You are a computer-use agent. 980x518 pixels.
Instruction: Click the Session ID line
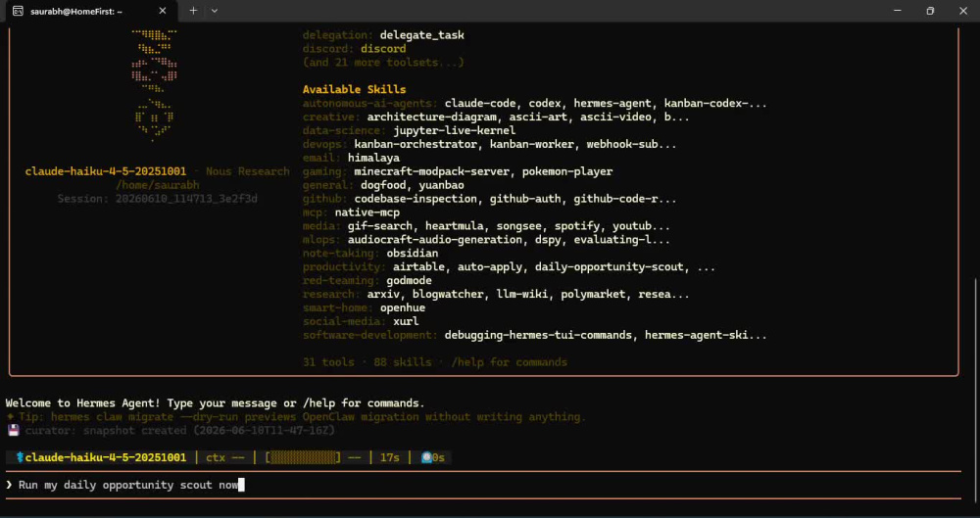(158, 199)
